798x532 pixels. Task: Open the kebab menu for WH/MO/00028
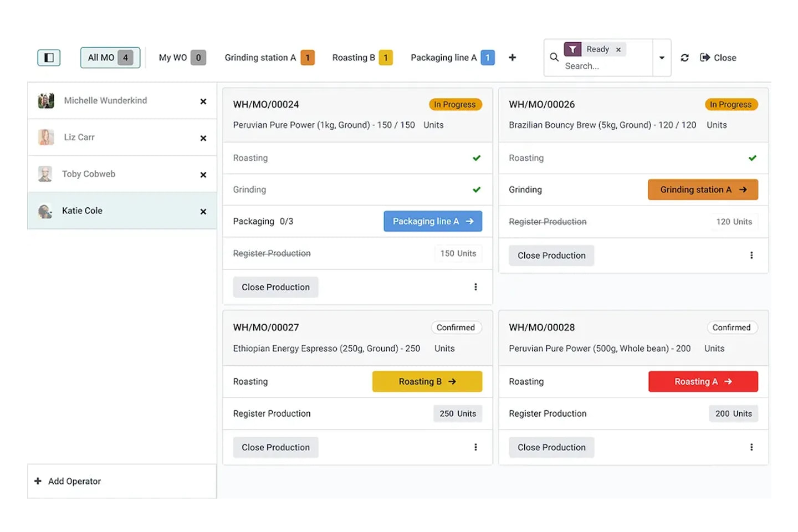pos(751,447)
